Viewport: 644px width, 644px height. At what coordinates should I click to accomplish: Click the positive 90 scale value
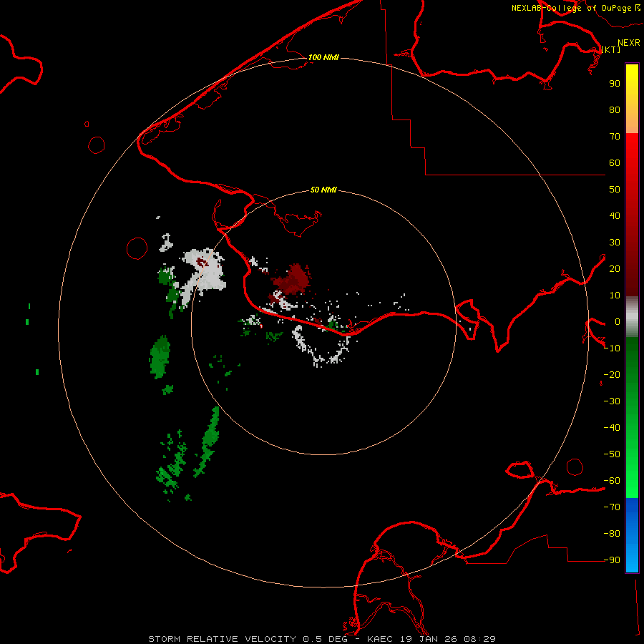(615, 84)
